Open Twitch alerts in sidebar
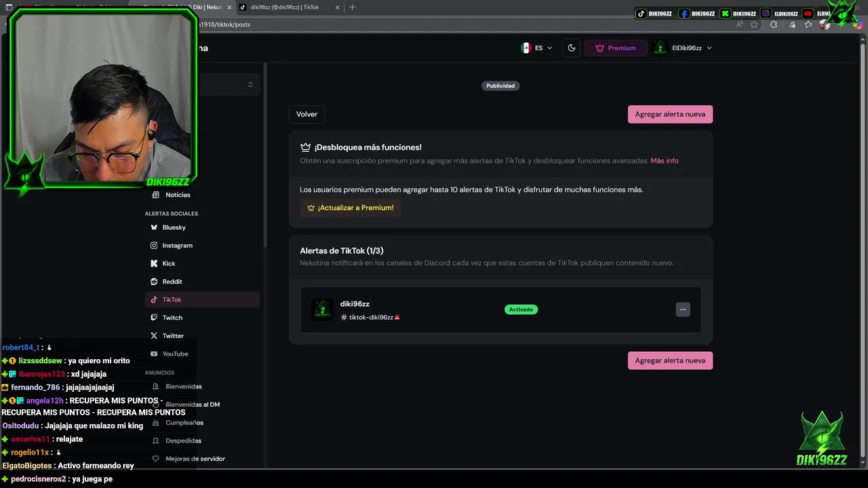Screen dimensions: 868x488 pos(202,317)
